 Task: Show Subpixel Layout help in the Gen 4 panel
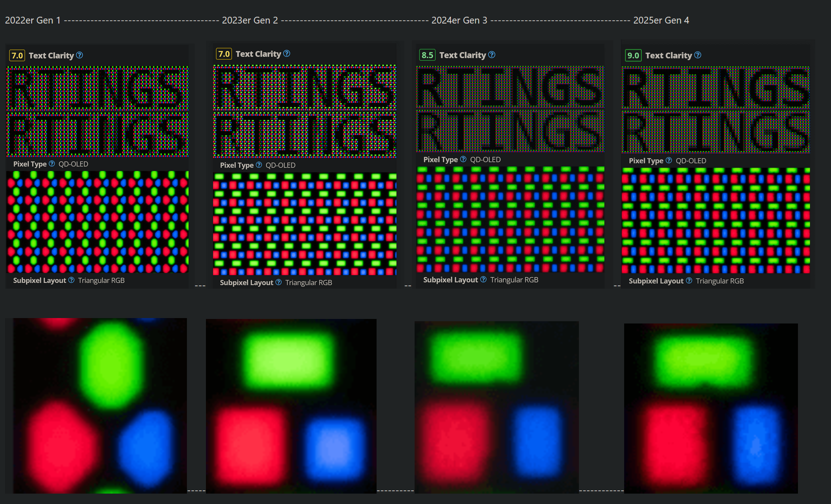click(689, 281)
